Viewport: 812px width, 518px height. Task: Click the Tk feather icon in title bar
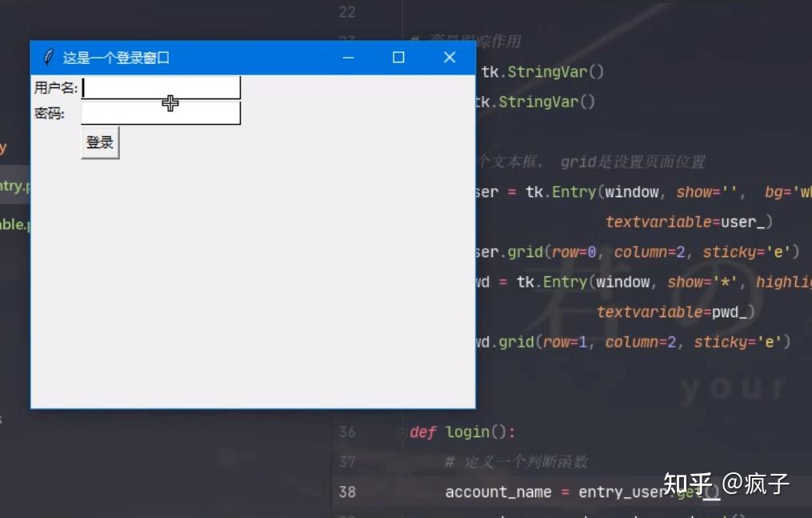pyautogui.click(x=48, y=58)
